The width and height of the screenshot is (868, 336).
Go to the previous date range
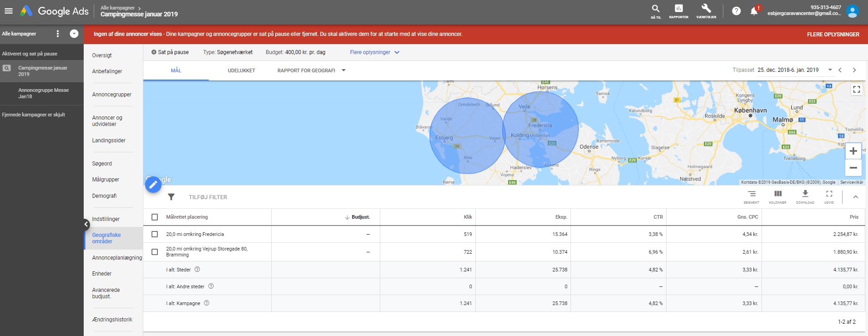pos(840,70)
